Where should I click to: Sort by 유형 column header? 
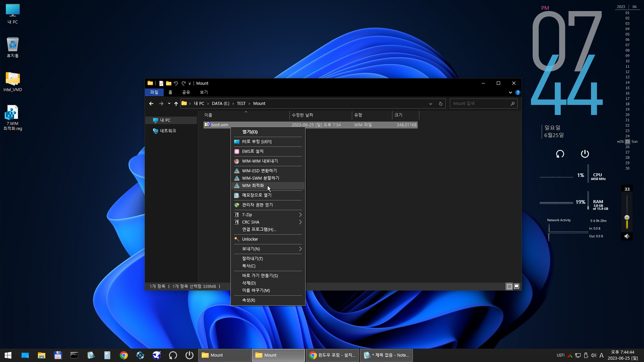pyautogui.click(x=372, y=115)
